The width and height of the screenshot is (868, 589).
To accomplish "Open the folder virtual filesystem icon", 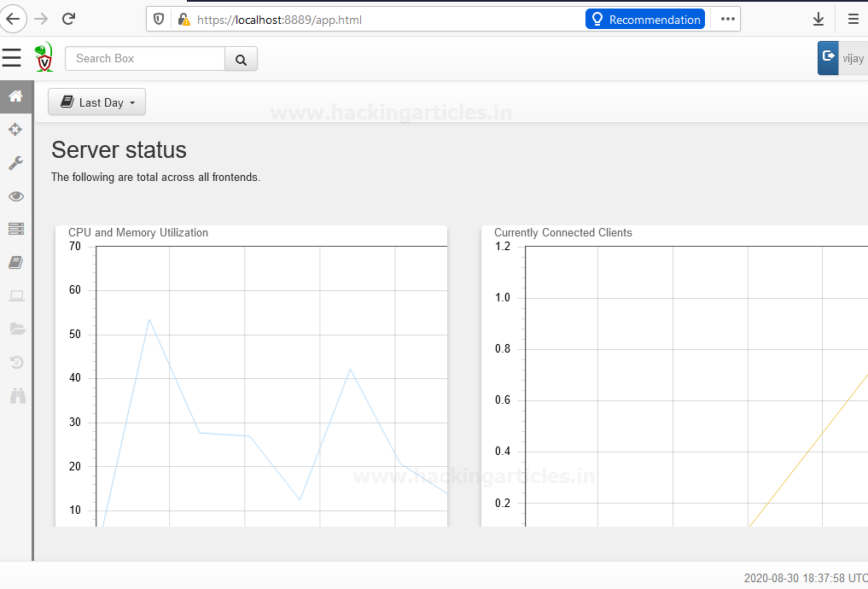I will (x=18, y=329).
